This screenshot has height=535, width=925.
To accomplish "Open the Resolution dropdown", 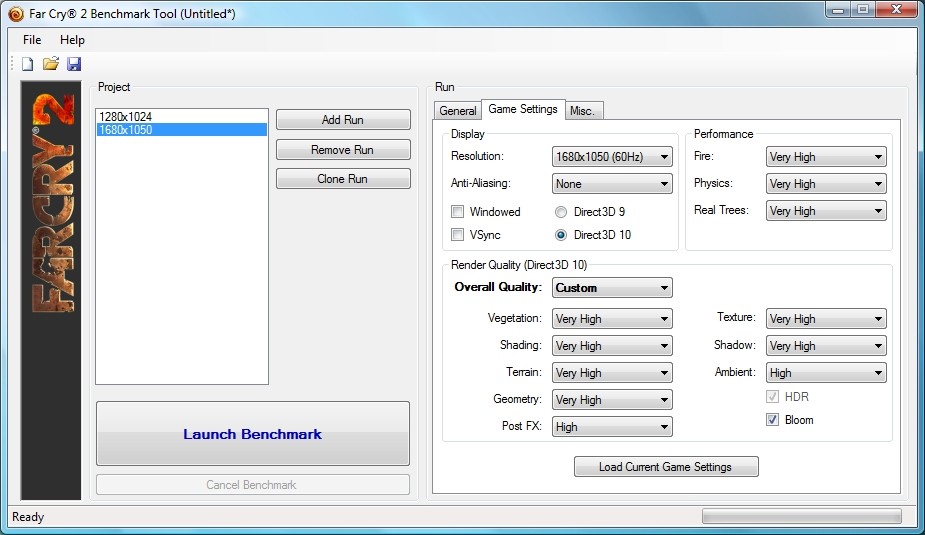I will (612, 157).
